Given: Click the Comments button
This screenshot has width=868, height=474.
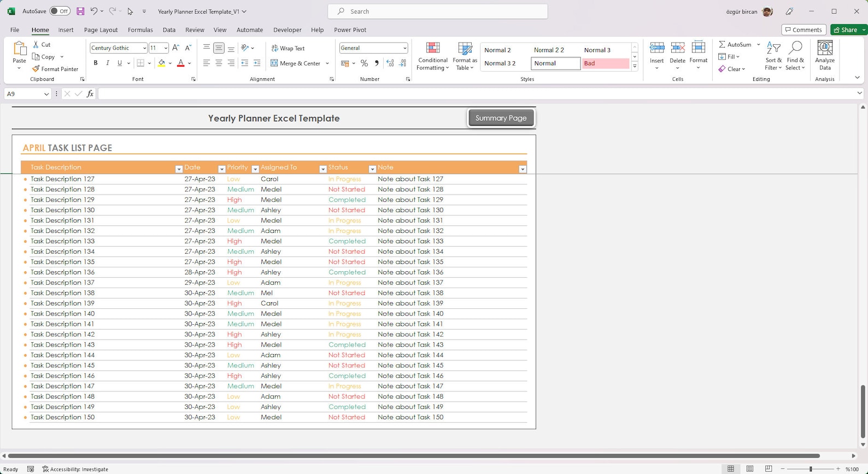Looking at the screenshot, I should pyautogui.click(x=804, y=30).
